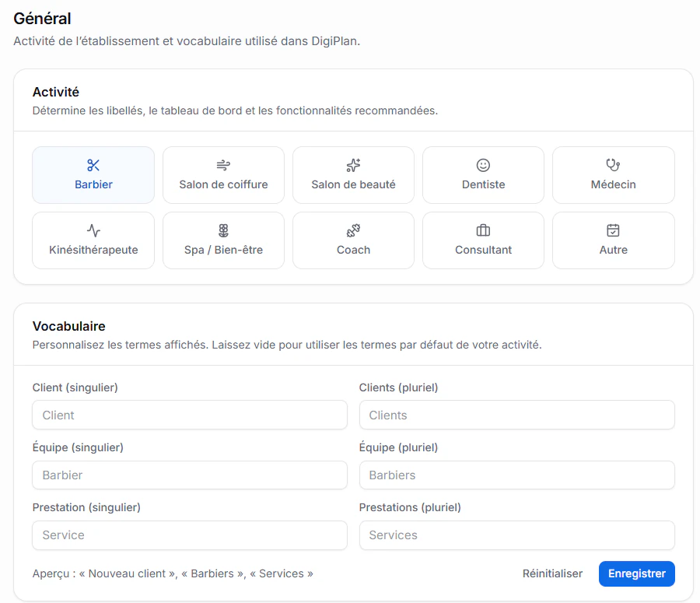The height and width of the screenshot is (603, 700).
Task: Select the Consultant briefcase card
Action: point(483,240)
